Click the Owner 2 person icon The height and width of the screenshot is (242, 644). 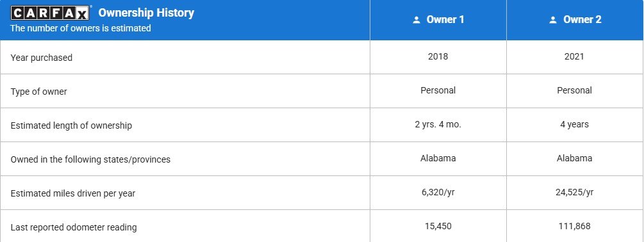553,20
